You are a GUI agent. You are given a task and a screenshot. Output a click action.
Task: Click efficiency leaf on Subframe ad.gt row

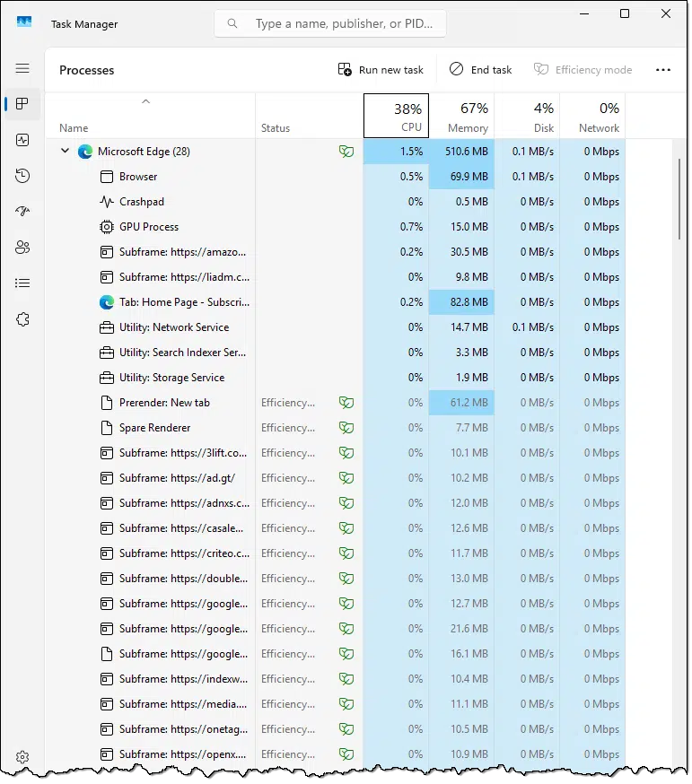(346, 478)
